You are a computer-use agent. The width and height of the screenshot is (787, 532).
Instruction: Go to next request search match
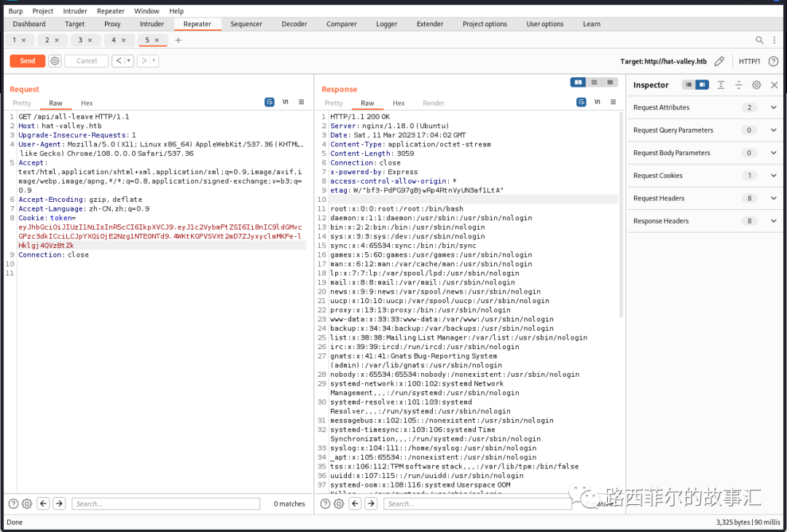pyautogui.click(x=59, y=504)
